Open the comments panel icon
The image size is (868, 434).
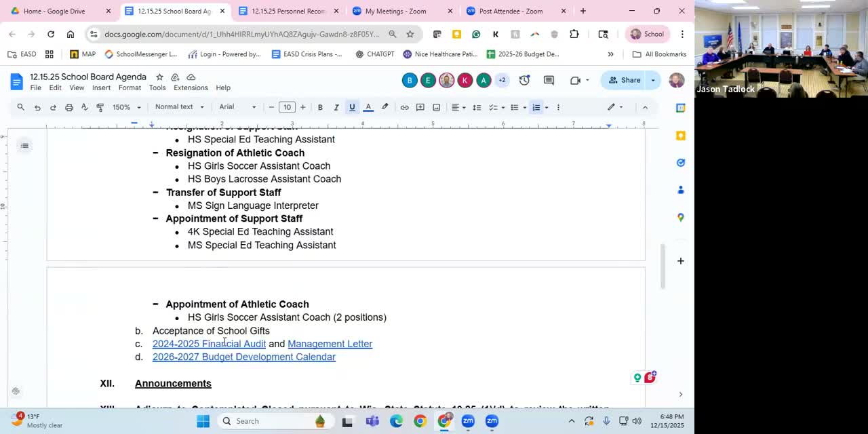click(x=549, y=80)
